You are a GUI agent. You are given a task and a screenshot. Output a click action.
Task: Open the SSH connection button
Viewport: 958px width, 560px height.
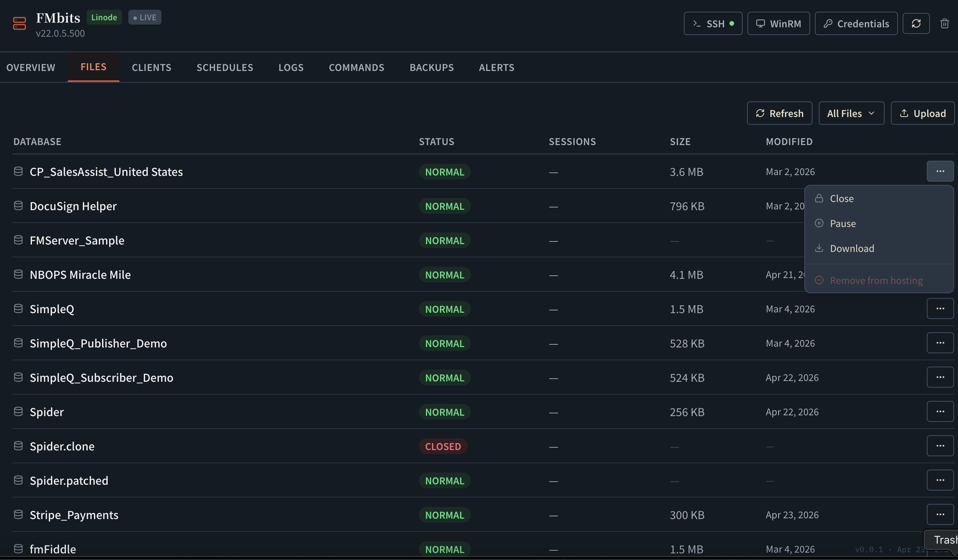(x=713, y=24)
